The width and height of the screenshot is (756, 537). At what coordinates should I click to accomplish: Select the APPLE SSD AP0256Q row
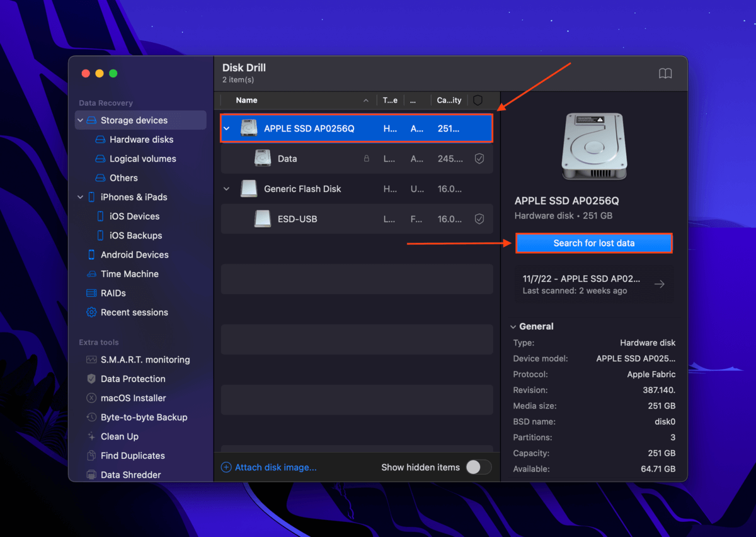[357, 128]
